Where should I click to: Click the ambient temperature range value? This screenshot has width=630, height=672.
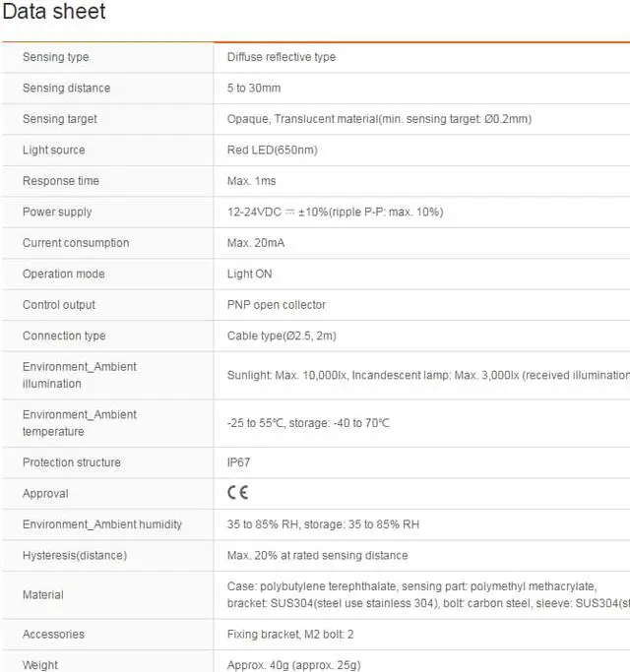point(308,423)
